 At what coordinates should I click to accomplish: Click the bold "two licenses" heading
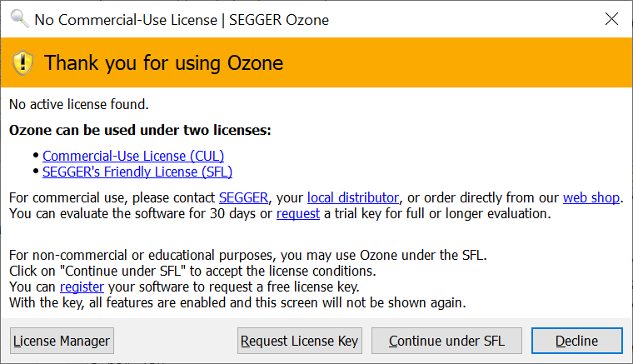coord(140,131)
